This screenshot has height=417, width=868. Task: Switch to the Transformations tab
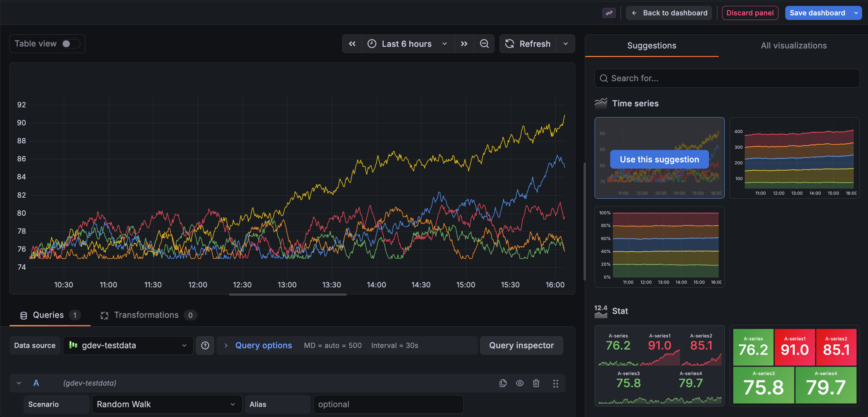coord(146,315)
